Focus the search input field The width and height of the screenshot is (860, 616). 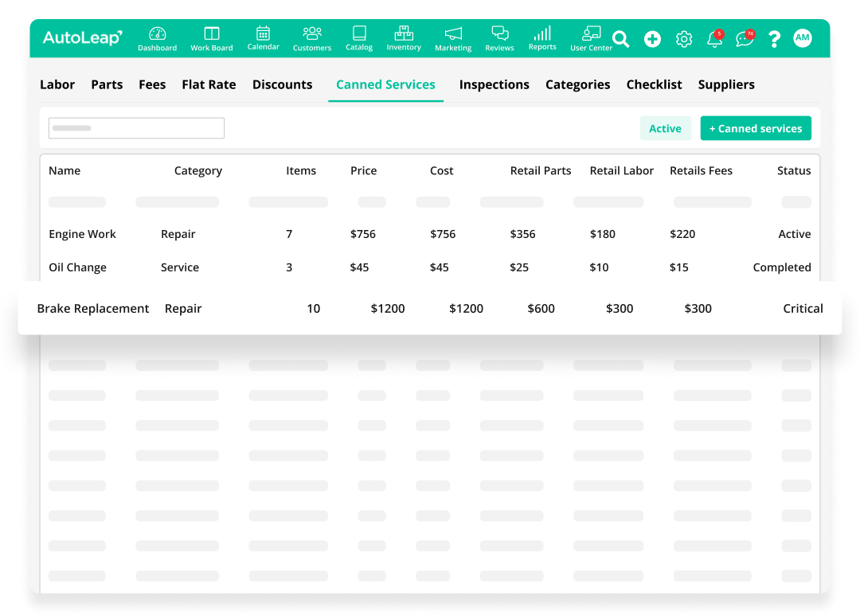pos(137,128)
